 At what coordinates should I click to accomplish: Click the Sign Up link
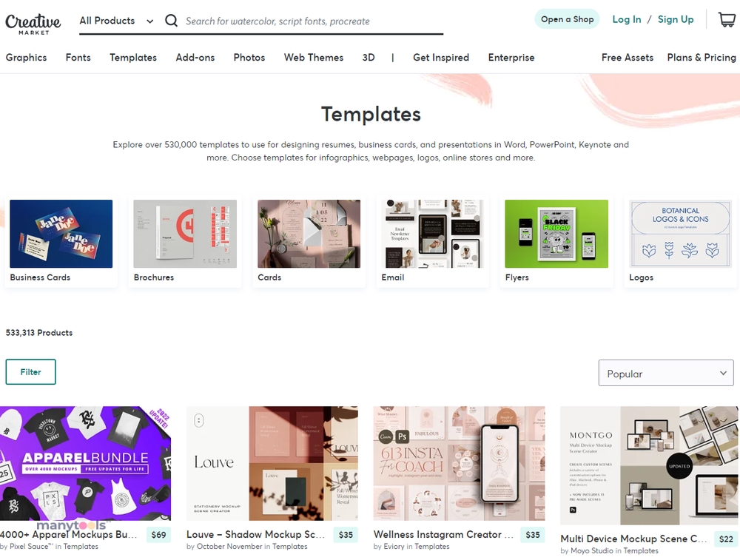coord(676,19)
